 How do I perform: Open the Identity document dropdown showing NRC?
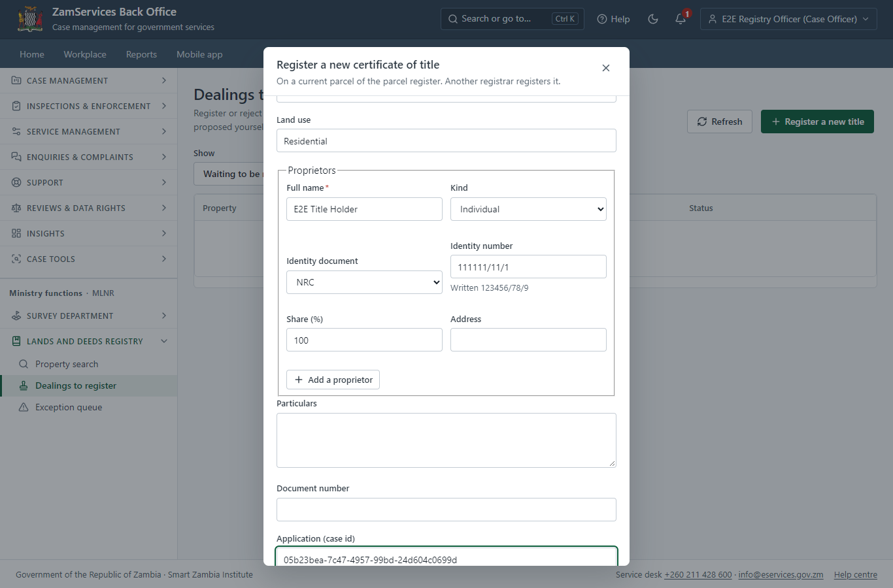pos(364,282)
